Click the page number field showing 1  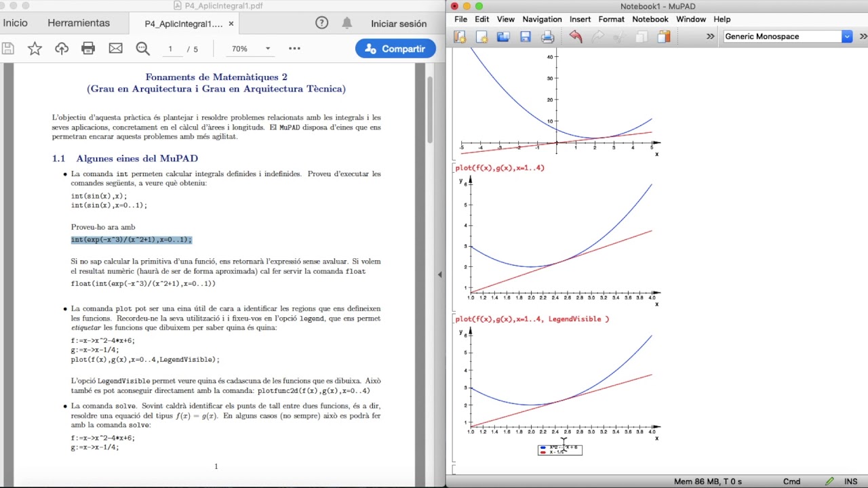tap(170, 49)
